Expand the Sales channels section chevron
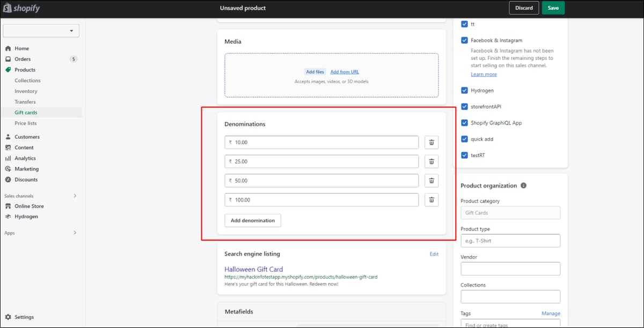644x328 pixels. [x=75, y=196]
